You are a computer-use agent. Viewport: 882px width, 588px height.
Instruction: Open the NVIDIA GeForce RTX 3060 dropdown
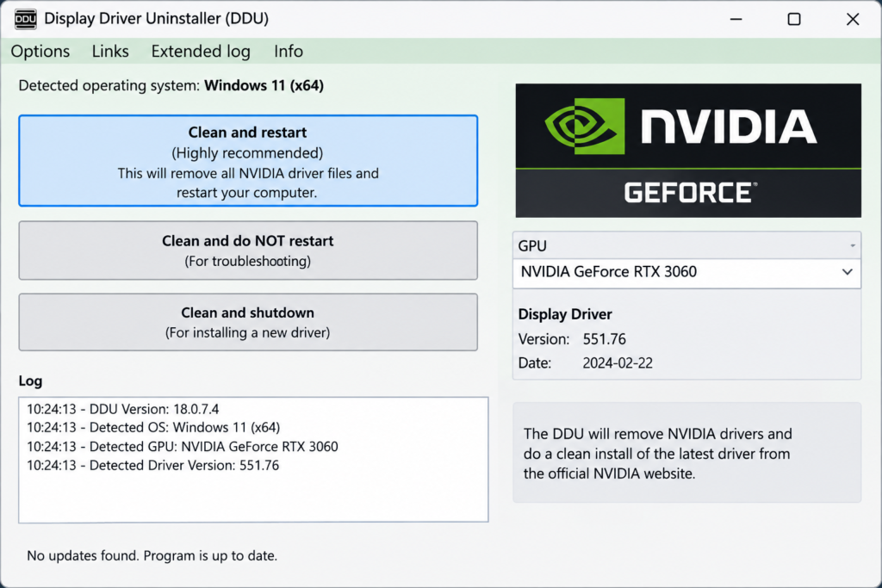pyautogui.click(x=686, y=272)
